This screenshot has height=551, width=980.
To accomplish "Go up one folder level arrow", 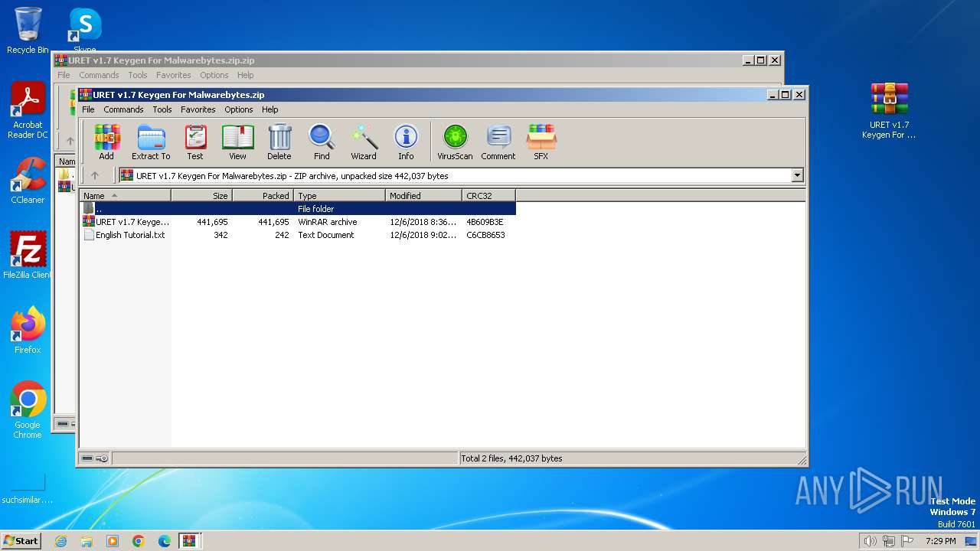I will 95,175.
